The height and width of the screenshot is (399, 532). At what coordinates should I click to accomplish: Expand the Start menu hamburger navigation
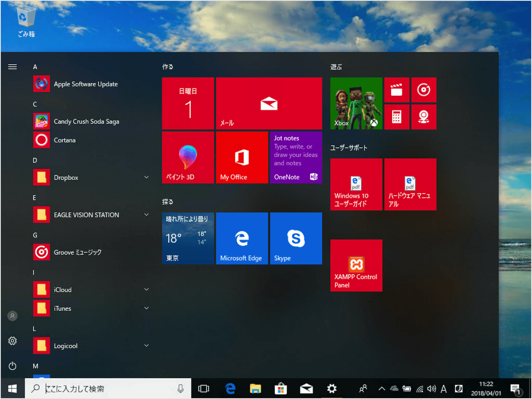coord(12,67)
